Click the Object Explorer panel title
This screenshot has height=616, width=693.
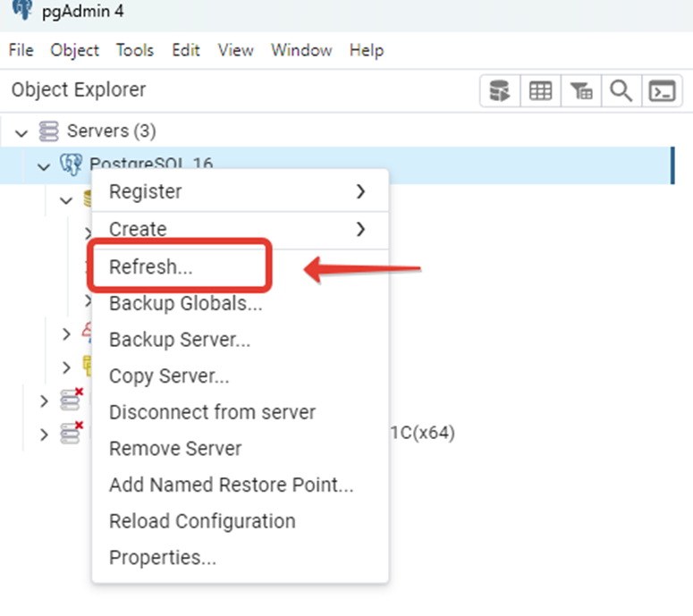click(79, 89)
